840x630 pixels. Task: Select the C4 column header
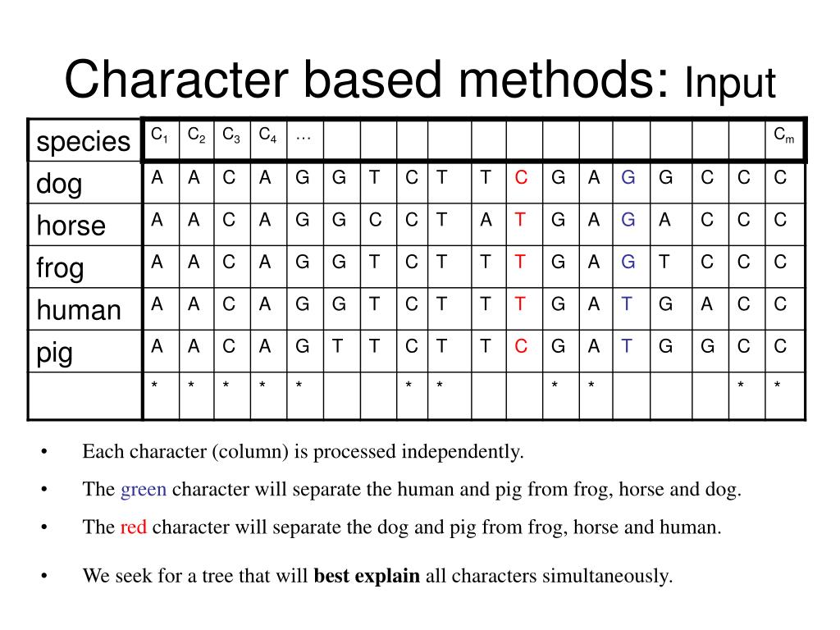268,139
